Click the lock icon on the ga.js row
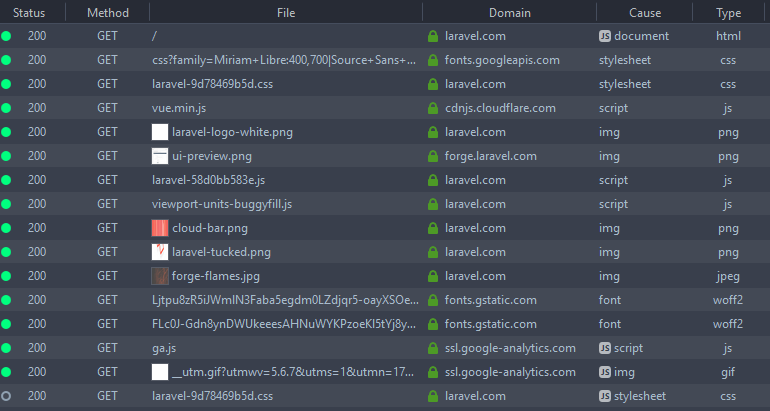The width and height of the screenshot is (770, 411). click(x=433, y=348)
